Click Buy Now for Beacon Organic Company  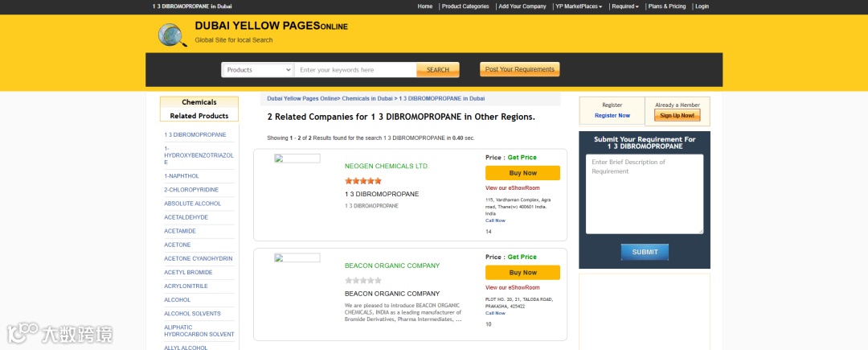[522, 273]
